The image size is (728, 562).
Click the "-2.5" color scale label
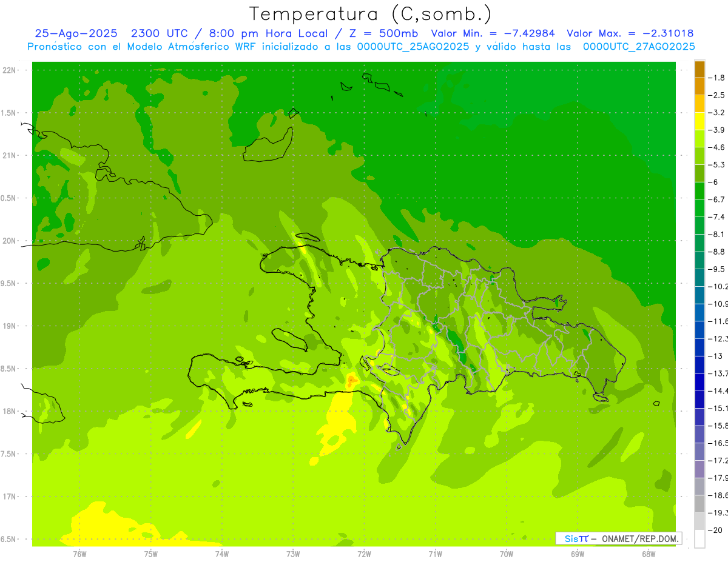pyautogui.click(x=716, y=95)
